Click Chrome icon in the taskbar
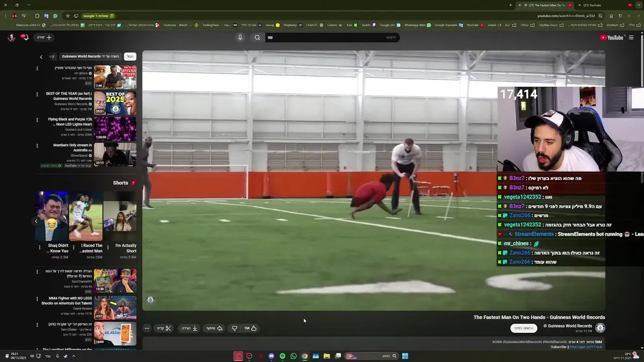644x362 pixels. (304, 356)
